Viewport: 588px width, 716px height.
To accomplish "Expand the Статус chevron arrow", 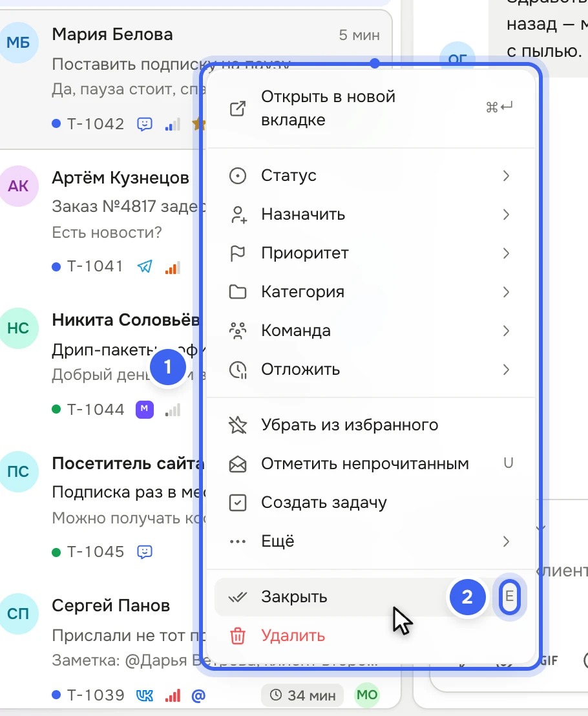I will pyautogui.click(x=506, y=176).
